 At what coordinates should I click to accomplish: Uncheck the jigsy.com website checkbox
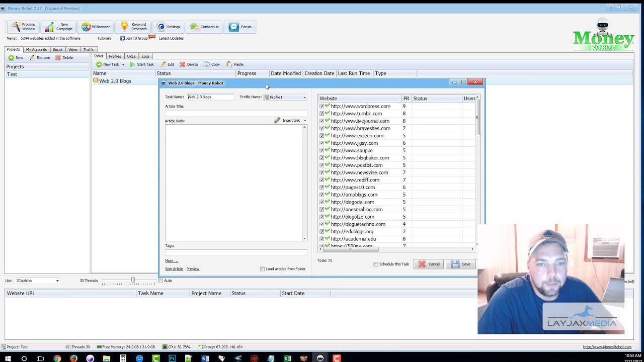(322, 143)
